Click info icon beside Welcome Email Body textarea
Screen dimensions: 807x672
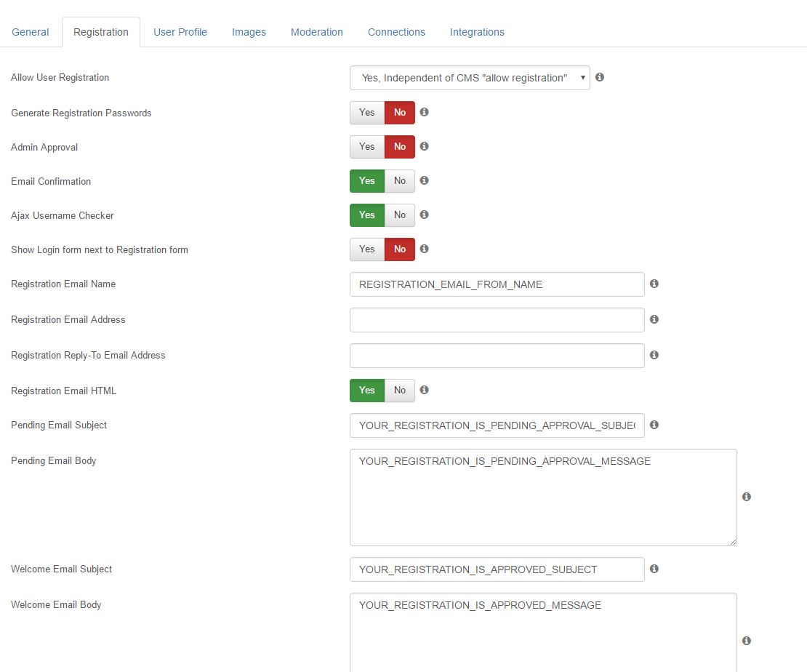pyautogui.click(x=746, y=641)
